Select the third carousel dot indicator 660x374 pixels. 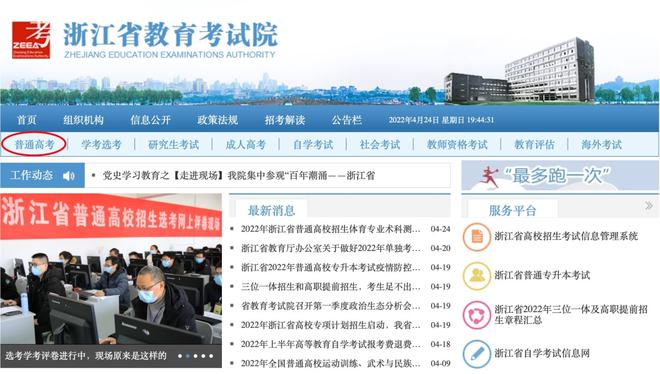[x=195, y=356]
